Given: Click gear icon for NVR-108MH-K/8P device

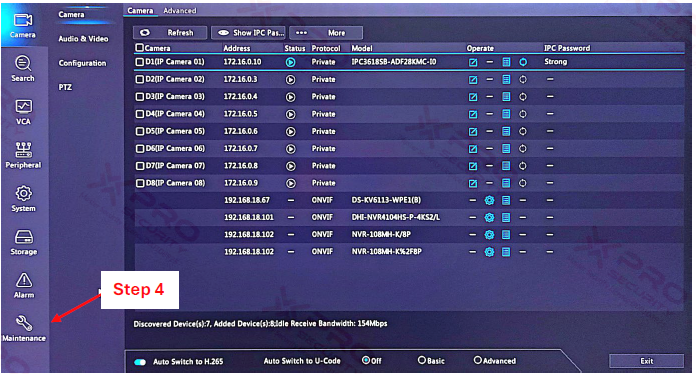Looking at the screenshot, I should 489,235.
